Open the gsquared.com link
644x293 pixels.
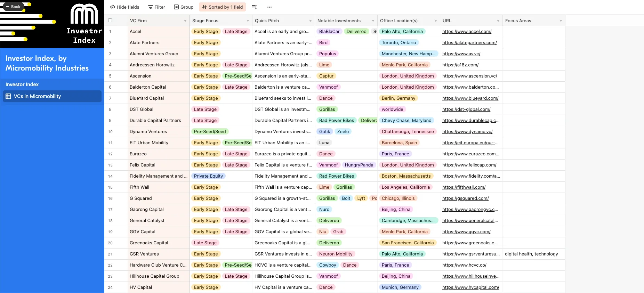465,198
